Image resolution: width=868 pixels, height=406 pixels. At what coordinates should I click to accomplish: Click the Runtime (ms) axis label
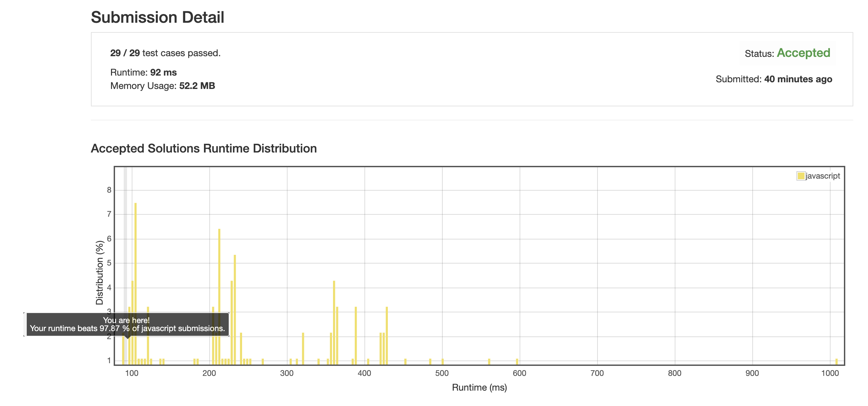click(x=479, y=388)
